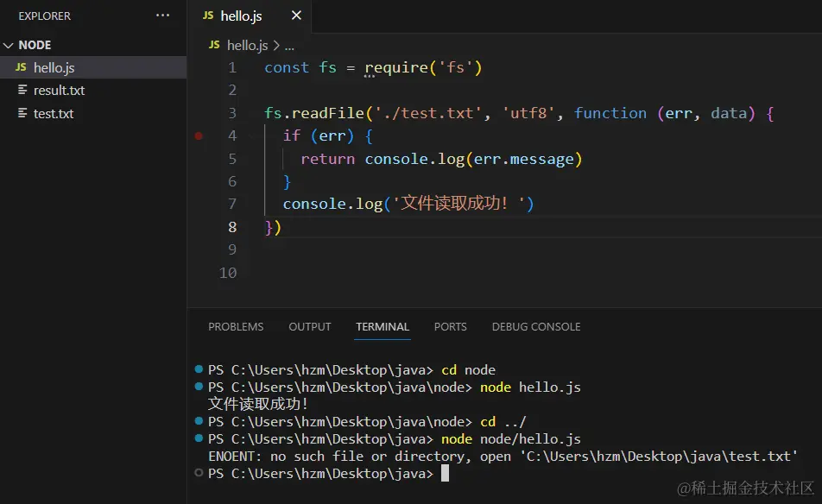Image resolution: width=822 pixels, height=504 pixels.
Task: Click the JS icon in the breadcrumb bar
Action: coord(214,45)
